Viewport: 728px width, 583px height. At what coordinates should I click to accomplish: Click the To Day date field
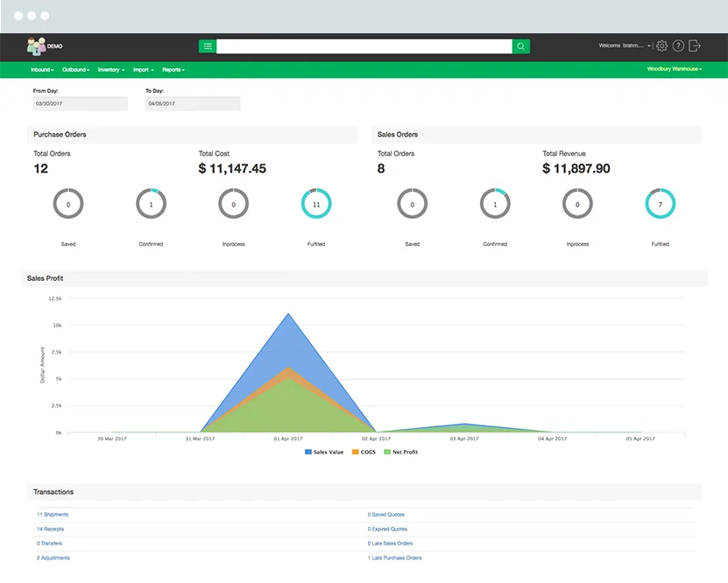tap(193, 103)
